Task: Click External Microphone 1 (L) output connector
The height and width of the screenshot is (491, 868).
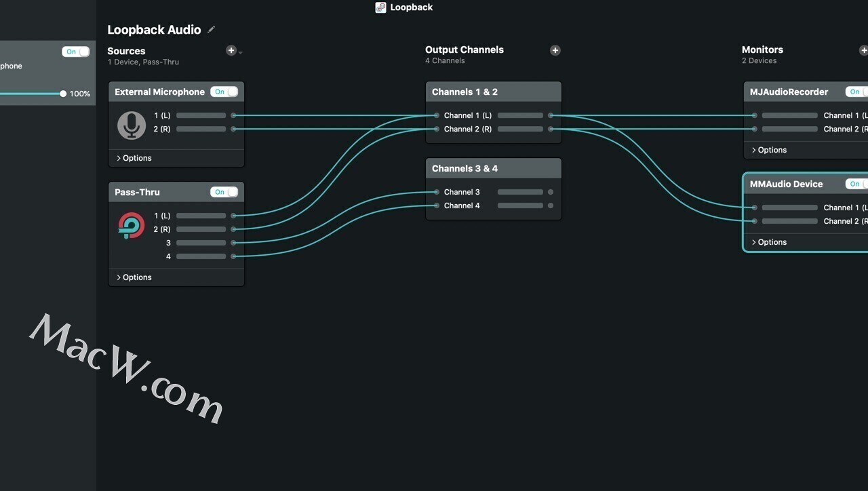Action: click(234, 115)
